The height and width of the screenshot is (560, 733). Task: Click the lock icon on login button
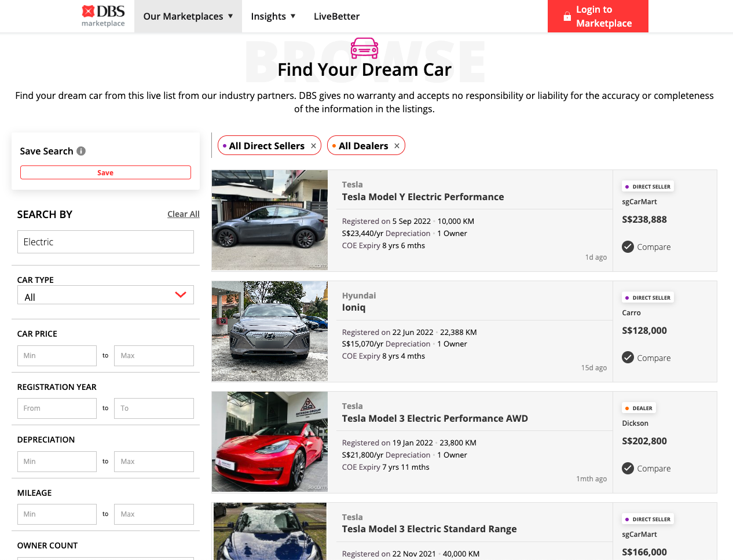click(567, 17)
